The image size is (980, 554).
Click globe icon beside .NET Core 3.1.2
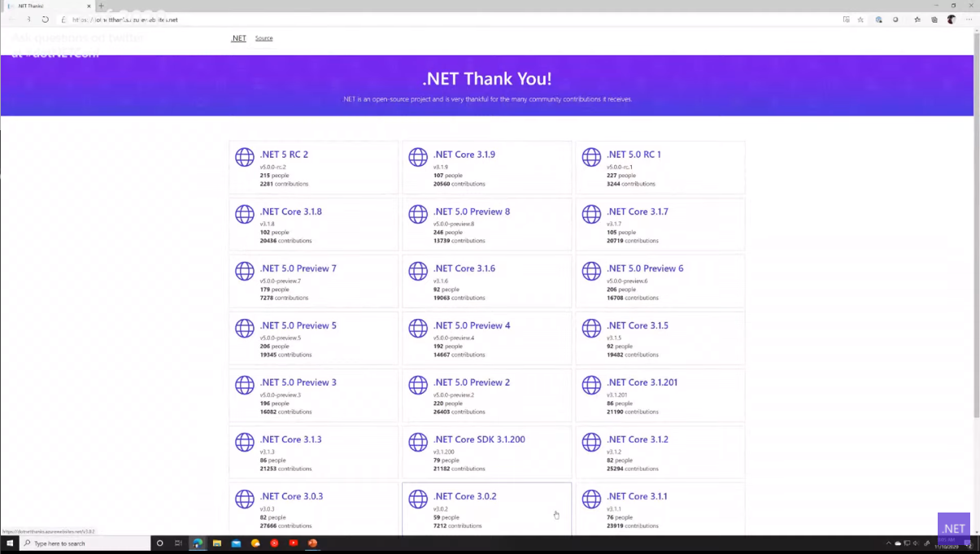coord(591,442)
